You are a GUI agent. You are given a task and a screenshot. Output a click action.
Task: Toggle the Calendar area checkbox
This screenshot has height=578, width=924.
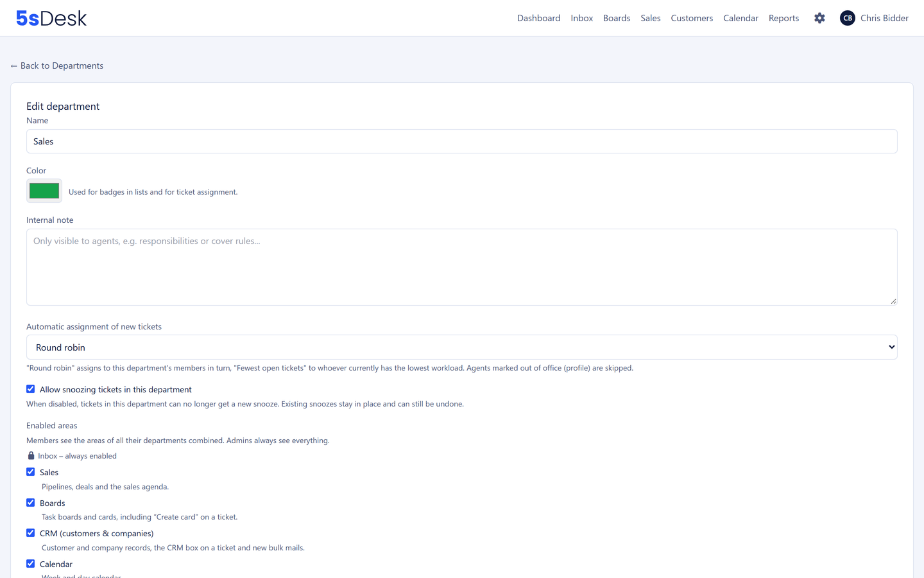[30, 564]
